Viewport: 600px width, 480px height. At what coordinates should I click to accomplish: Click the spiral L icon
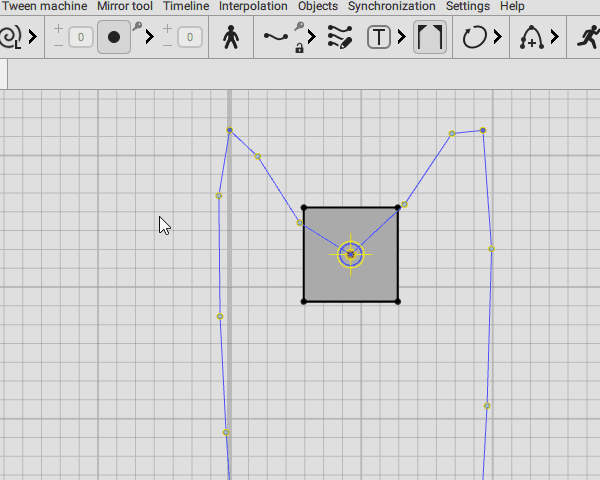click(10, 38)
